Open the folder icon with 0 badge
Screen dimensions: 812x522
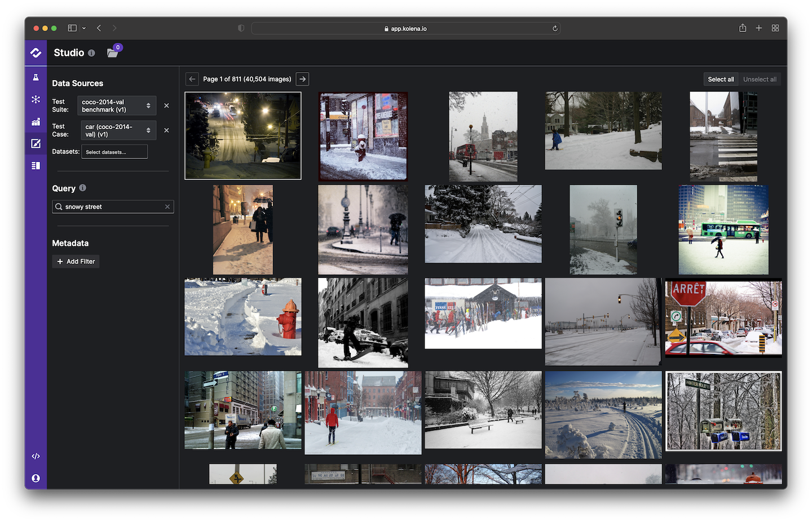coord(113,53)
